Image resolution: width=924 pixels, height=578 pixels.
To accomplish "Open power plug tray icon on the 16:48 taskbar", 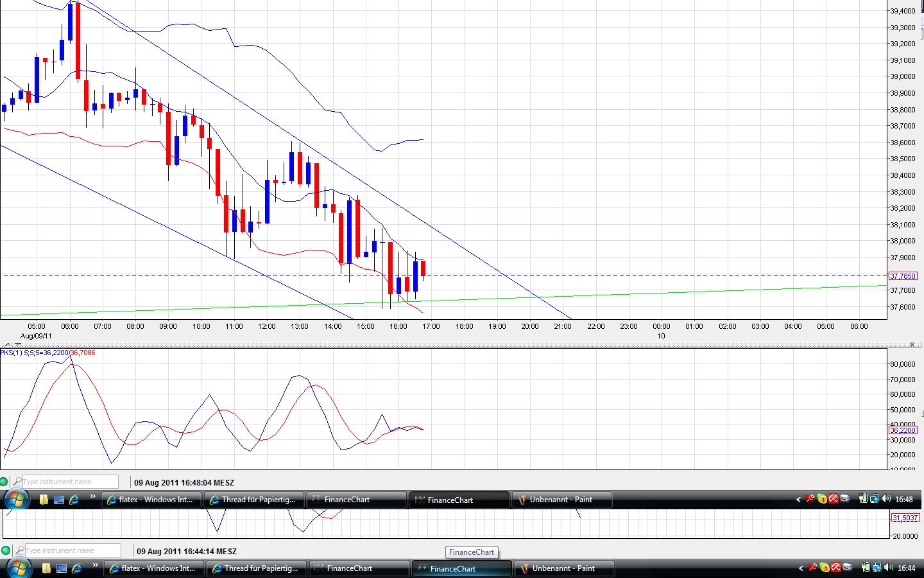I will [x=863, y=499].
